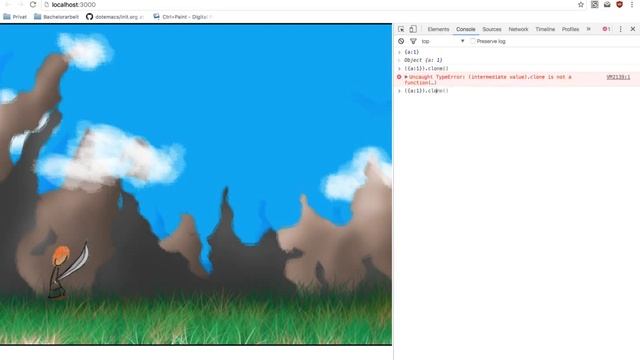Image resolution: width=640 pixels, height=360 pixels.
Task: Bookmark this page with the star icon
Action: [581, 4]
